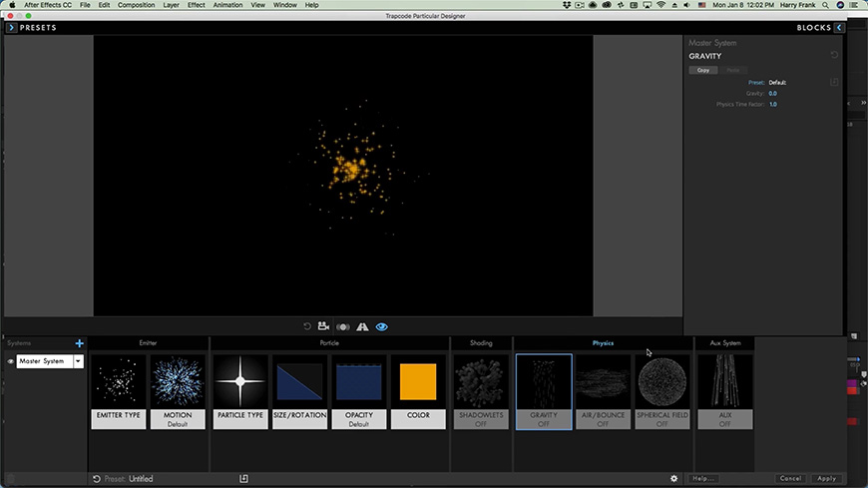
Task: Toggle the blue eye visibility icon below preview
Action: [381, 326]
